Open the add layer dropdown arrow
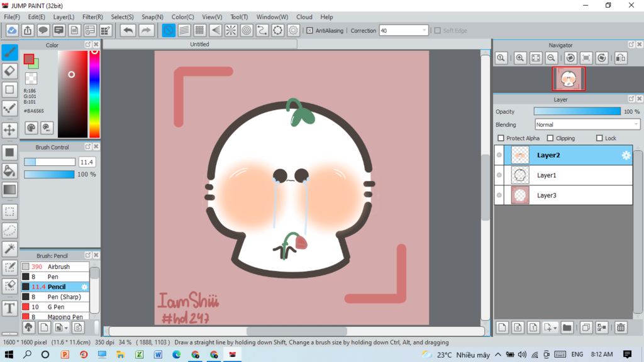This screenshot has height=362, width=644. [555, 327]
